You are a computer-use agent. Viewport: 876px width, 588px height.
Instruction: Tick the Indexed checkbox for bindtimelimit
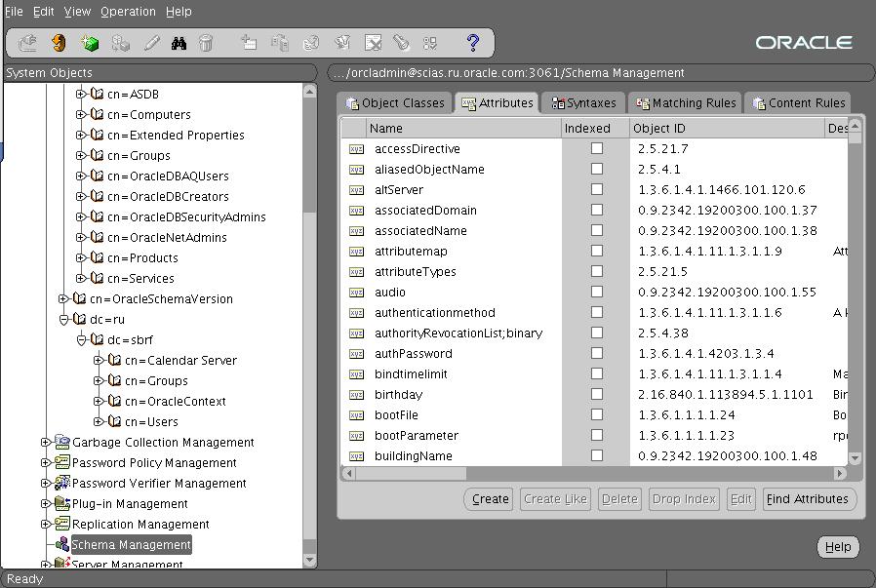[597, 373]
